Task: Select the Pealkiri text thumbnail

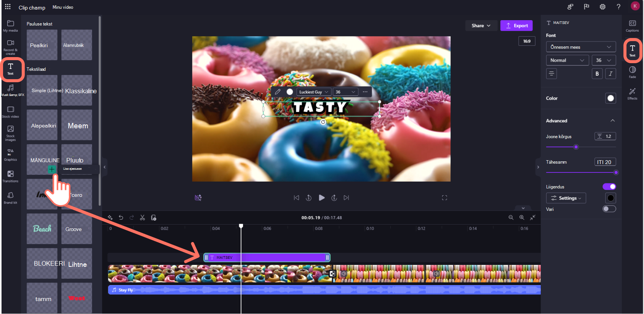Action: tap(42, 45)
